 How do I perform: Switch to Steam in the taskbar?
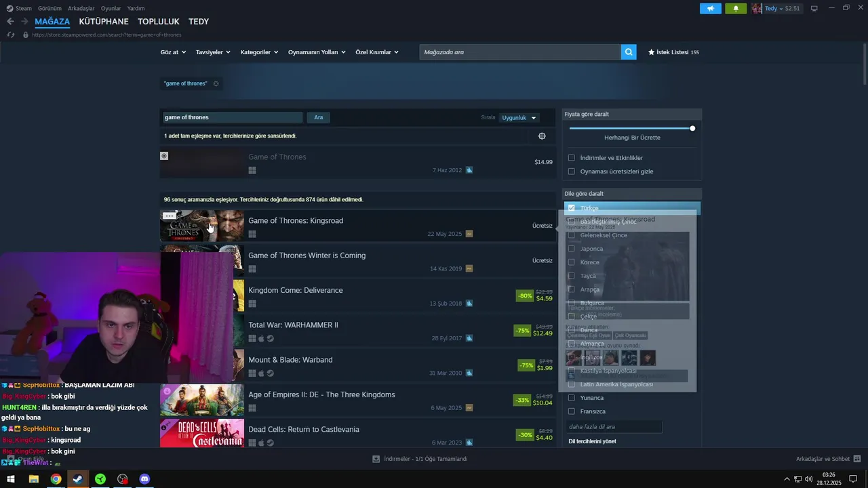point(78,479)
